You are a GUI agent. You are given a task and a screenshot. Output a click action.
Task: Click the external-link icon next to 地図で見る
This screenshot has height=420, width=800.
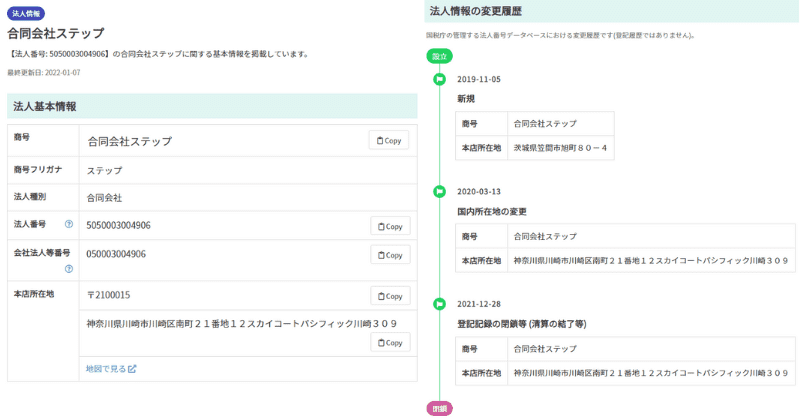(x=132, y=369)
